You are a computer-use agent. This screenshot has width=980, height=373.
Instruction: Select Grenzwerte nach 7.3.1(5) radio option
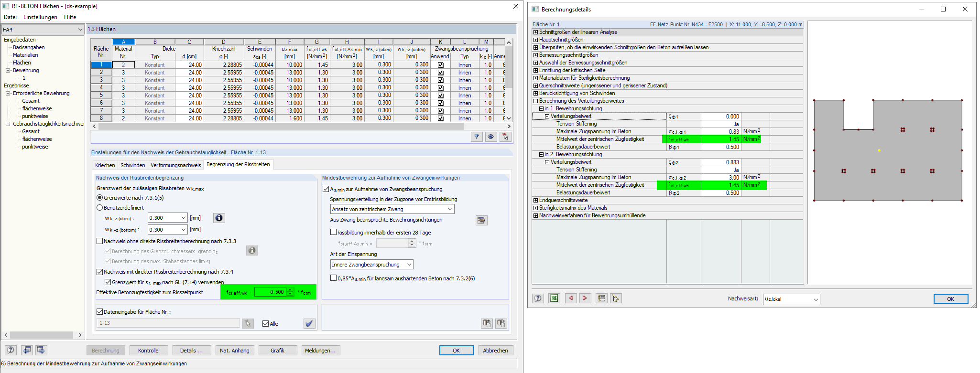tap(99, 198)
